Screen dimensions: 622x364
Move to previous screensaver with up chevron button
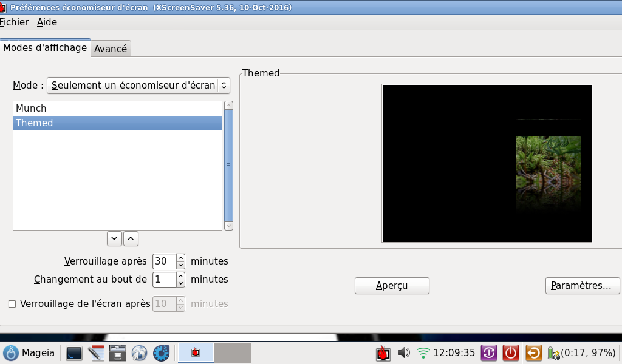131,238
